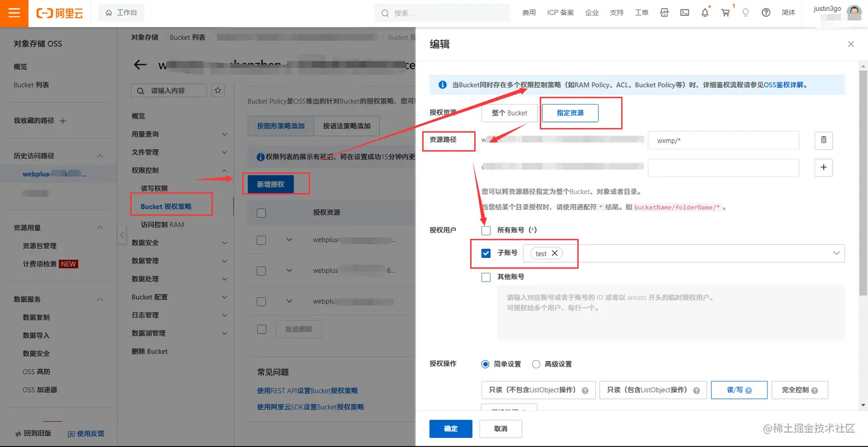Select 整个 Bucket resource option
Image resolution: width=868 pixels, height=447 pixels.
click(509, 113)
